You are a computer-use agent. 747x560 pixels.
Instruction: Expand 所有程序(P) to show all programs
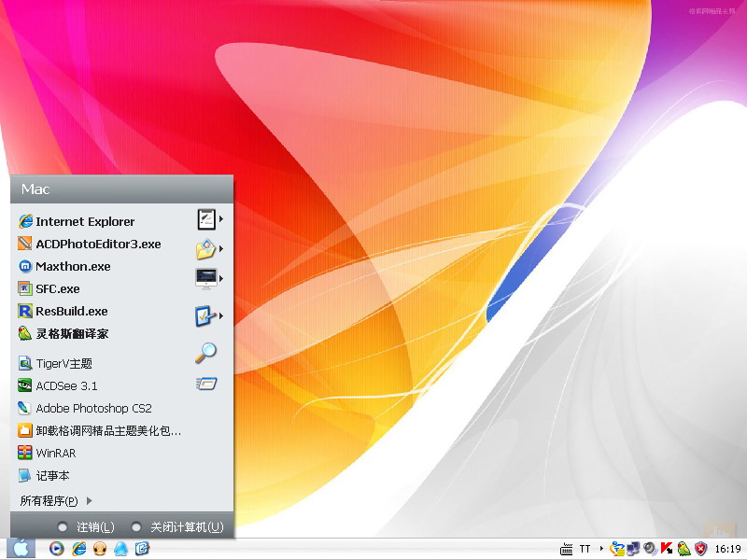click(x=56, y=500)
